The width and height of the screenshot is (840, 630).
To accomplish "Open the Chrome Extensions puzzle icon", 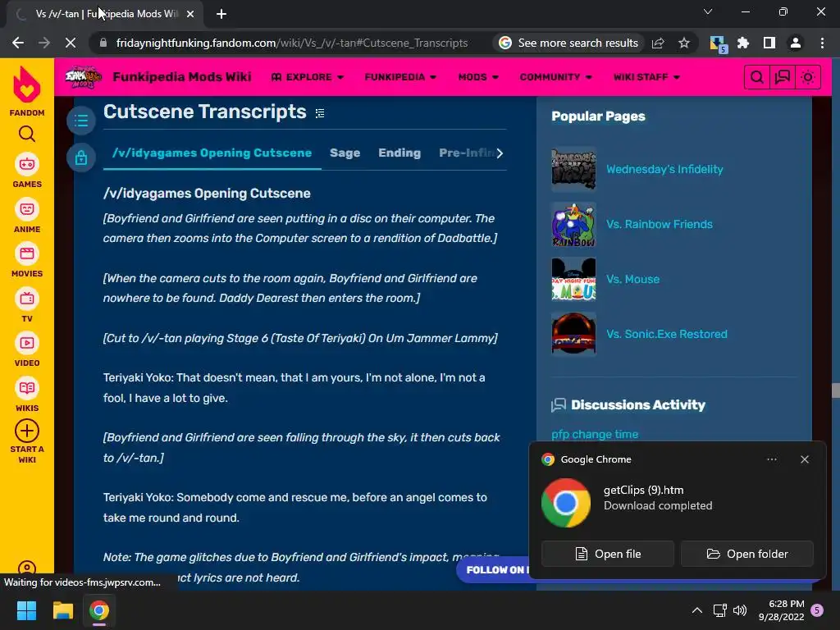I will (x=743, y=43).
